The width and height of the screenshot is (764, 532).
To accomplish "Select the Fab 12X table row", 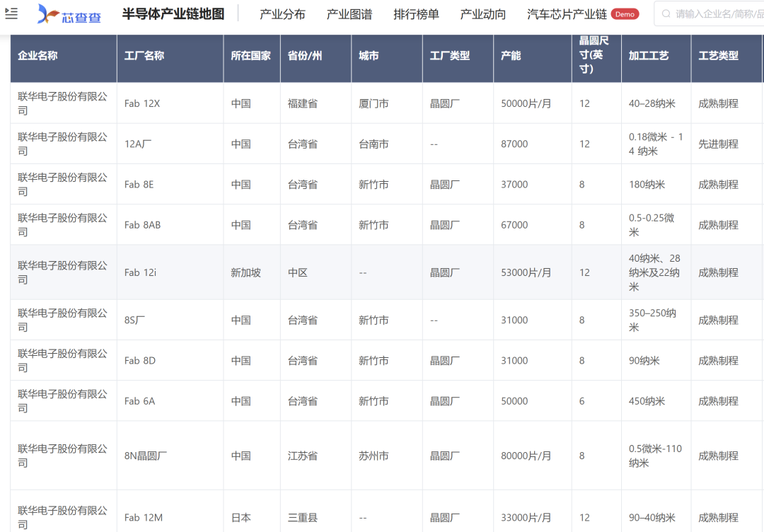I will (x=142, y=103).
